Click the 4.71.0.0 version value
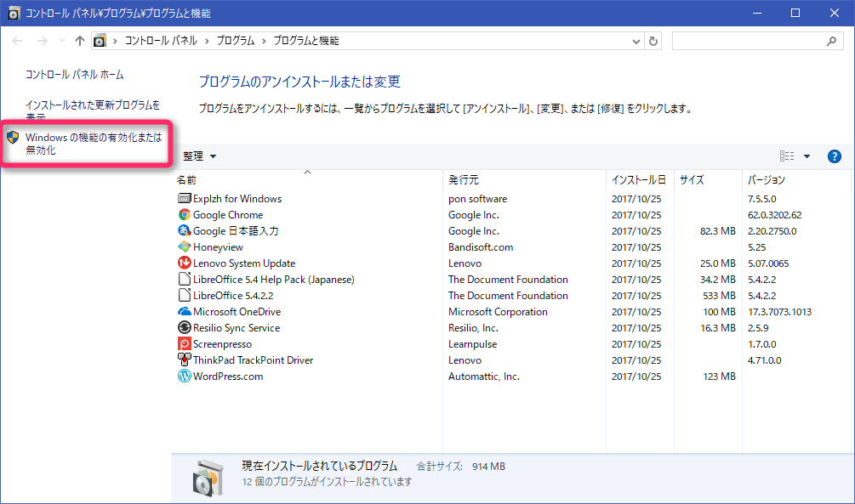 pyautogui.click(x=765, y=360)
